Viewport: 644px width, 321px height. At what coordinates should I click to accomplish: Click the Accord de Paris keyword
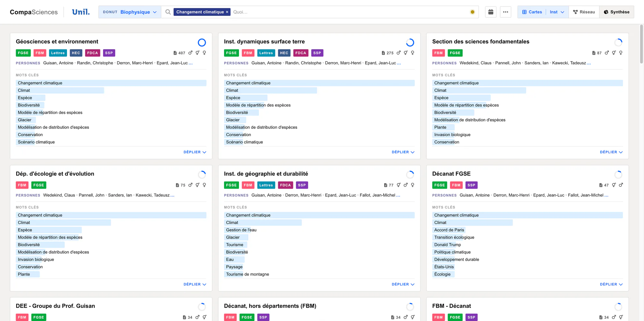[449, 230]
